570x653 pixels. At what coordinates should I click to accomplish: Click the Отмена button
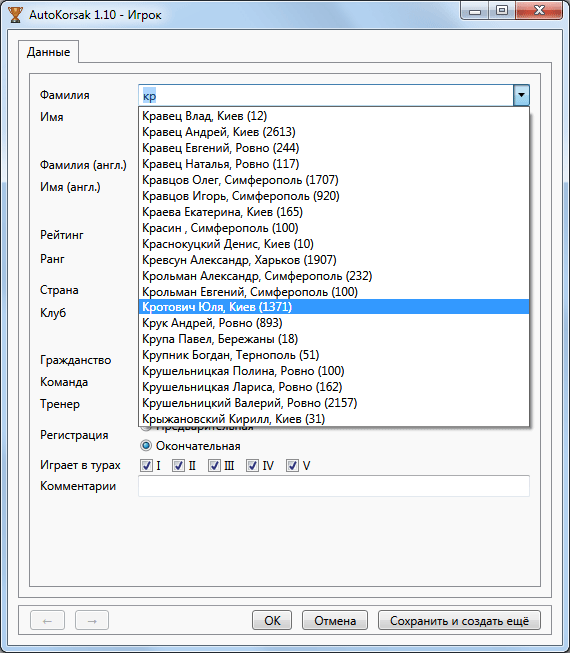335,621
